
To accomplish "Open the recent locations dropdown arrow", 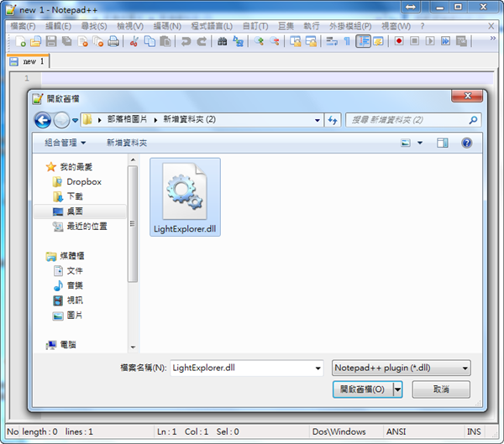I will [x=75, y=121].
